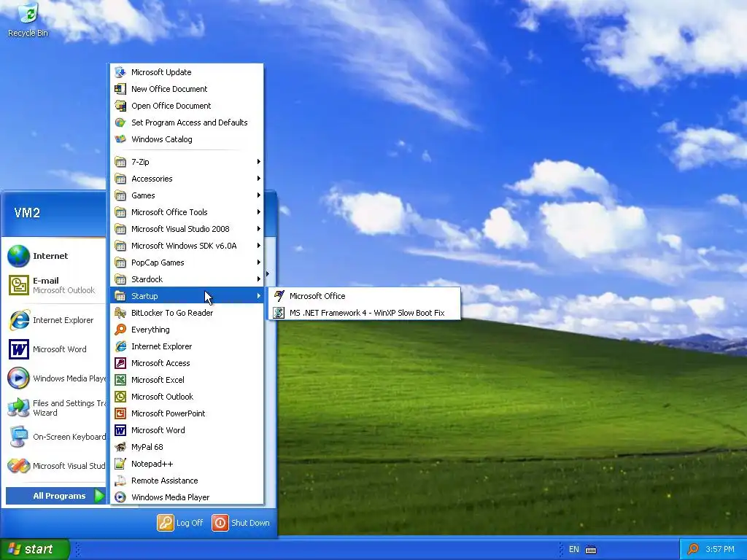The height and width of the screenshot is (560, 747).
Task: Expand the Accessories submenu arrow
Action: pos(259,179)
